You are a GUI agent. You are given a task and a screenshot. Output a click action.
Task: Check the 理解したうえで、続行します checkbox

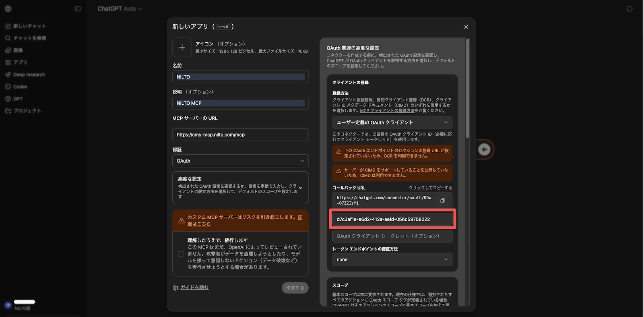(181, 254)
